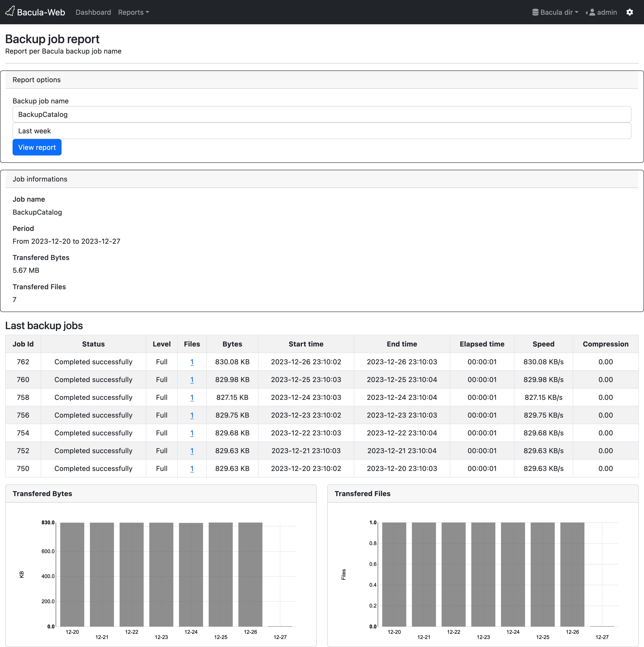Open files link for job 760
The width and height of the screenshot is (644, 647).
[x=192, y=380]
